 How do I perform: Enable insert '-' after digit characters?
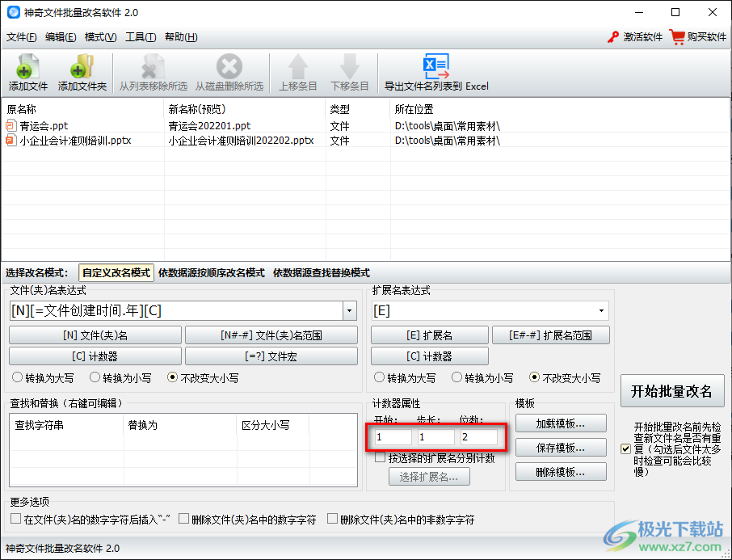(16, 519)
